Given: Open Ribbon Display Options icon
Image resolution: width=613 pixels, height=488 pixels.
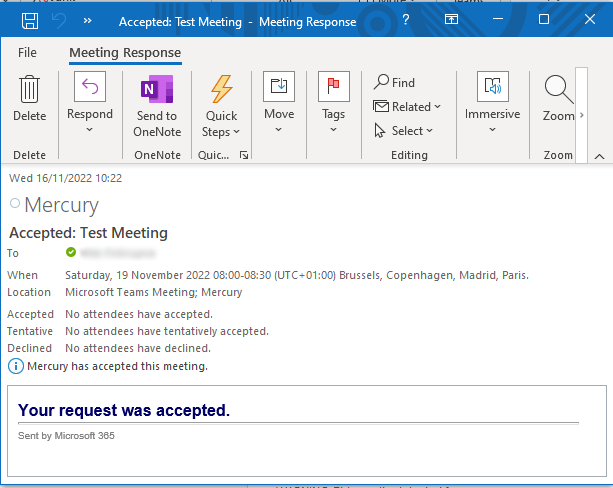Looking at the screenshot, I should pyautogui.click(x=451, y=19).
